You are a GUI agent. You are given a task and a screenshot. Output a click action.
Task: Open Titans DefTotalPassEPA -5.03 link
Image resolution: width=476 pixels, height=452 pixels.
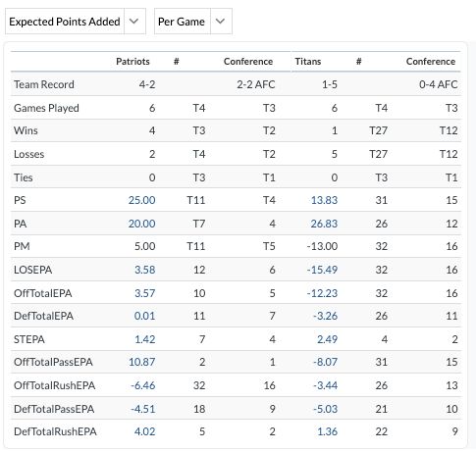(325, 409)
